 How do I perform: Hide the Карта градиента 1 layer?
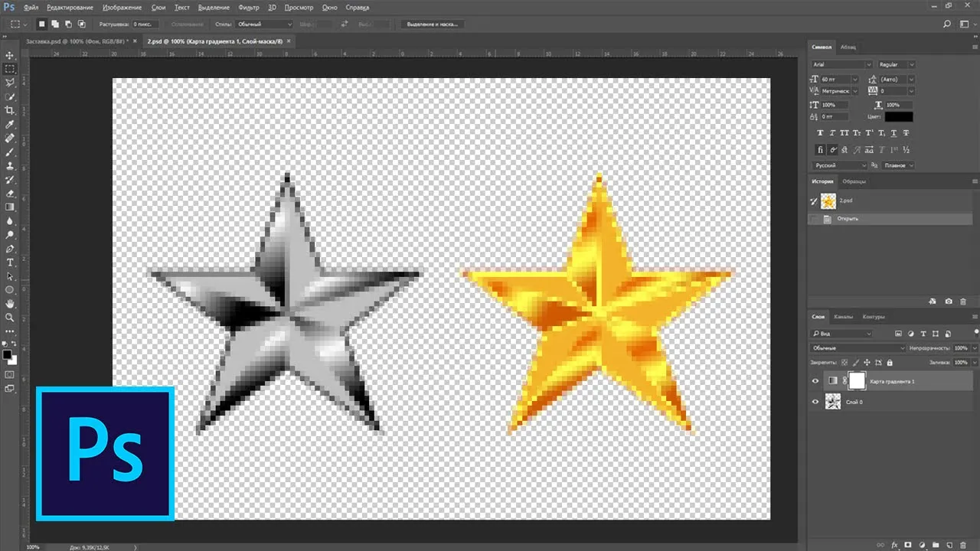pyautogui.click(x=815, y=380)
